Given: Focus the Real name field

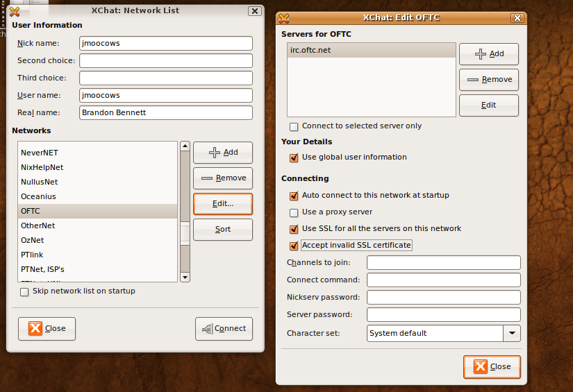Looking at the screenshot, I should pos(166,112).
